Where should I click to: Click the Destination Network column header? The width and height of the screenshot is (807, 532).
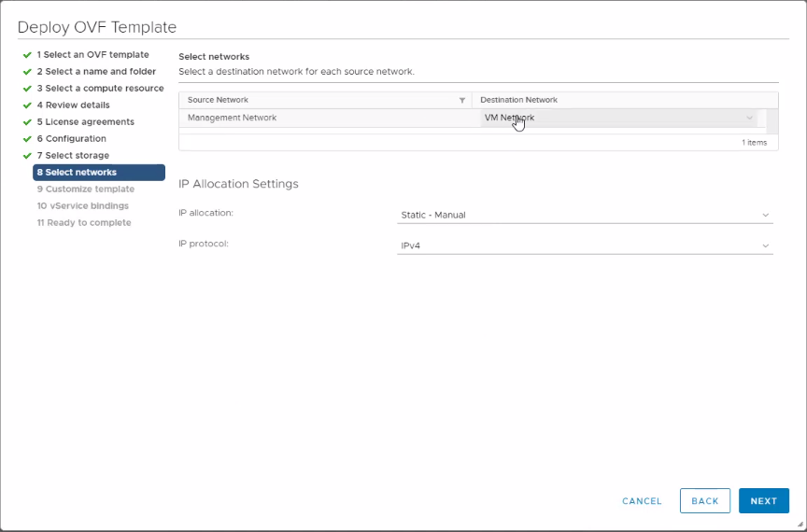(519, 100)
